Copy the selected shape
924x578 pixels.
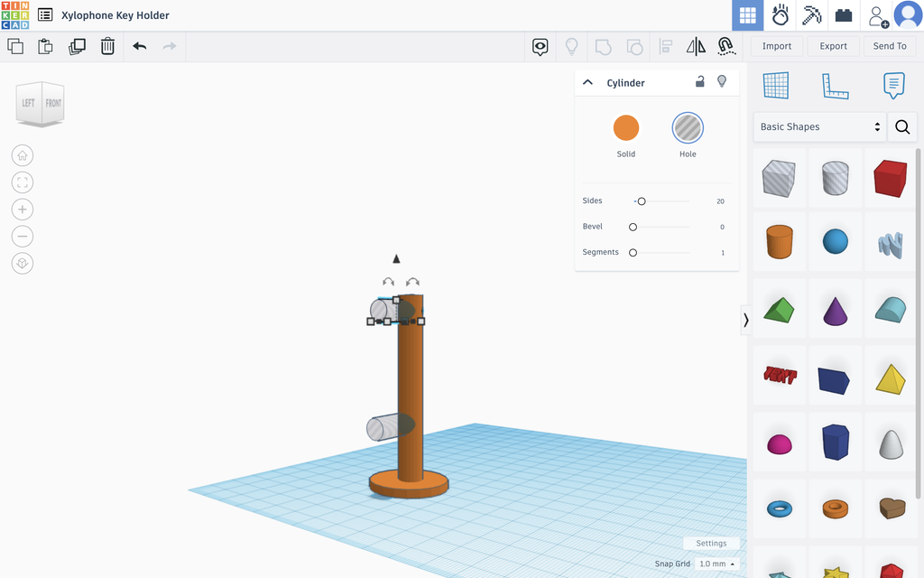pos(15,46)
